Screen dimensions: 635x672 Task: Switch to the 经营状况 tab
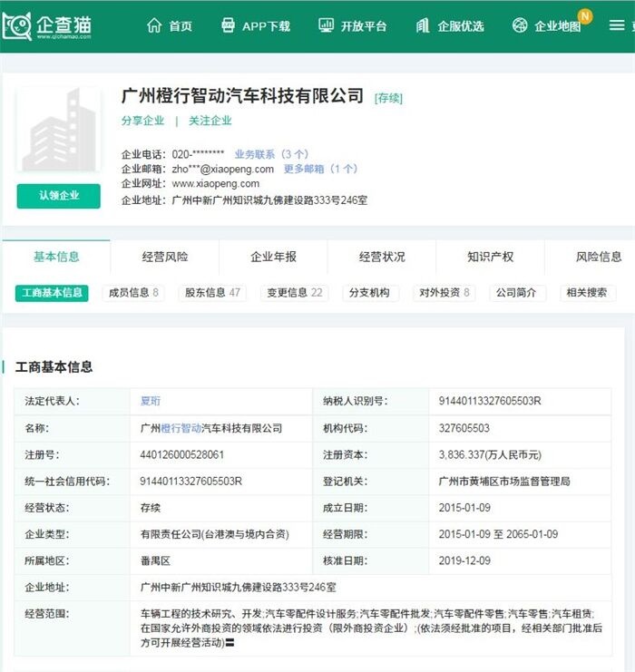click(382, 257)
